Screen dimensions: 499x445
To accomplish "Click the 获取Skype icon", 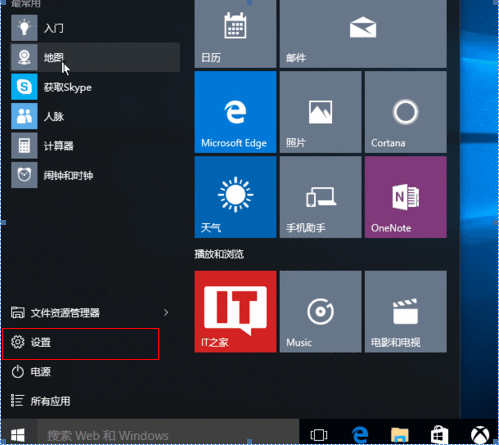I will pyautogui.click(x=24, y=87).
